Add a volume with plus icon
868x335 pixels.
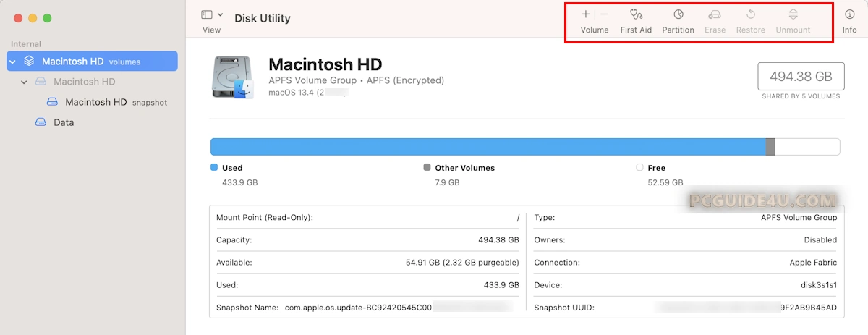click(585, 14)
